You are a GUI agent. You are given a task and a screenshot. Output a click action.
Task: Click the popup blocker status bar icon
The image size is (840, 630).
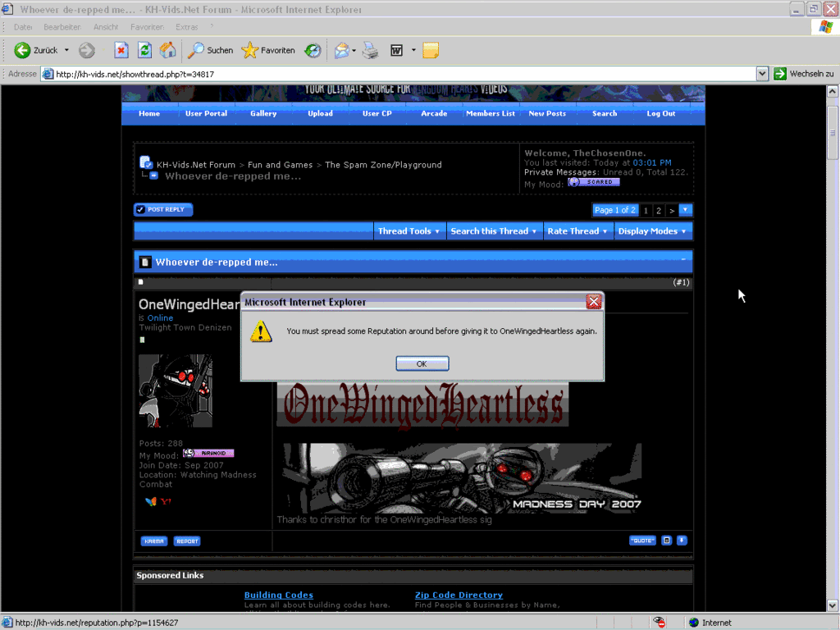coord(659,622)
